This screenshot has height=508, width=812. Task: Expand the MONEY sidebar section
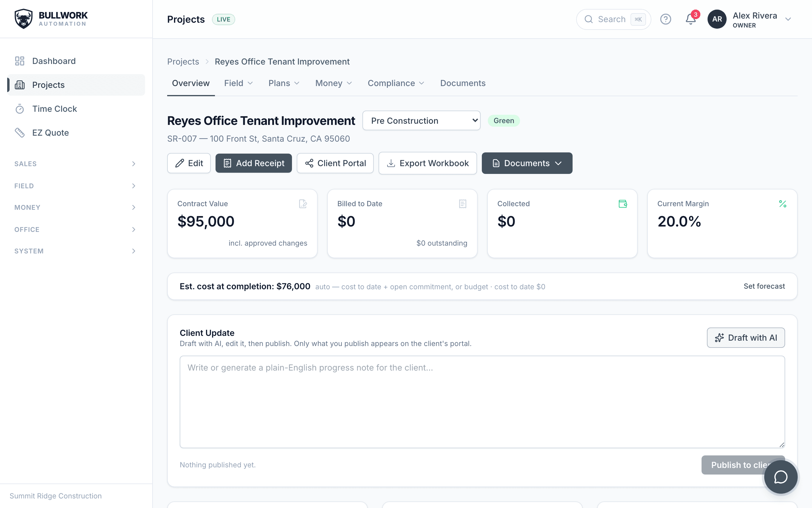tap(76, 207)
